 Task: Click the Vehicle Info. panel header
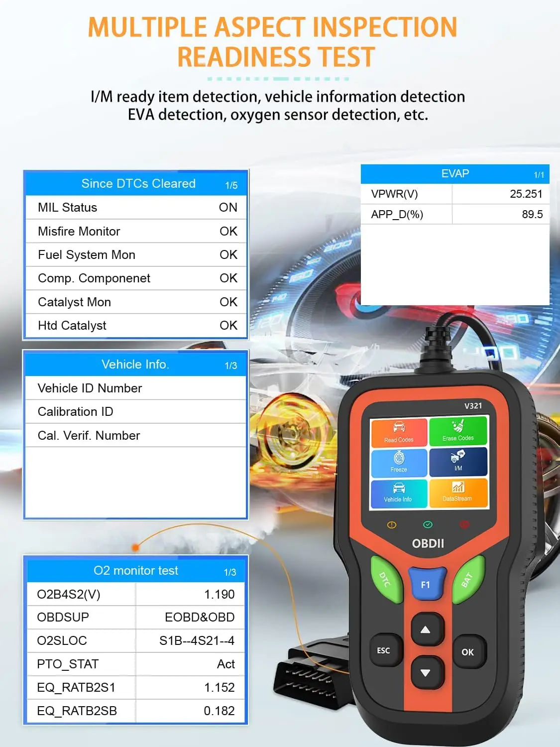pos(135,365)
